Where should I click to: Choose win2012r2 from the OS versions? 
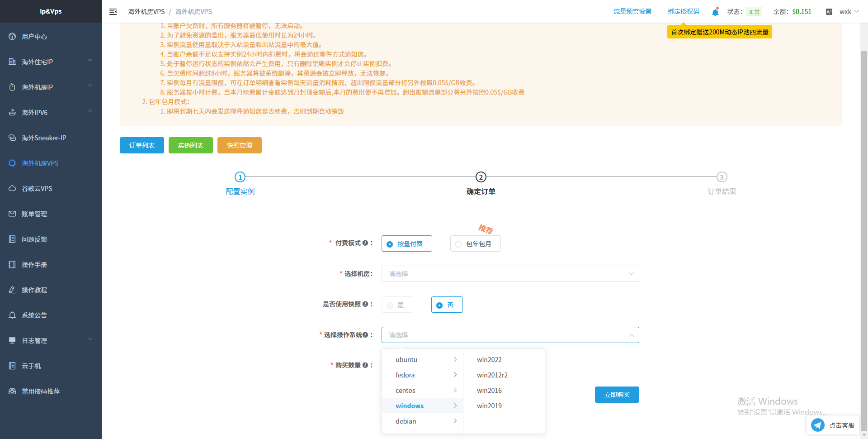point(504,375)
